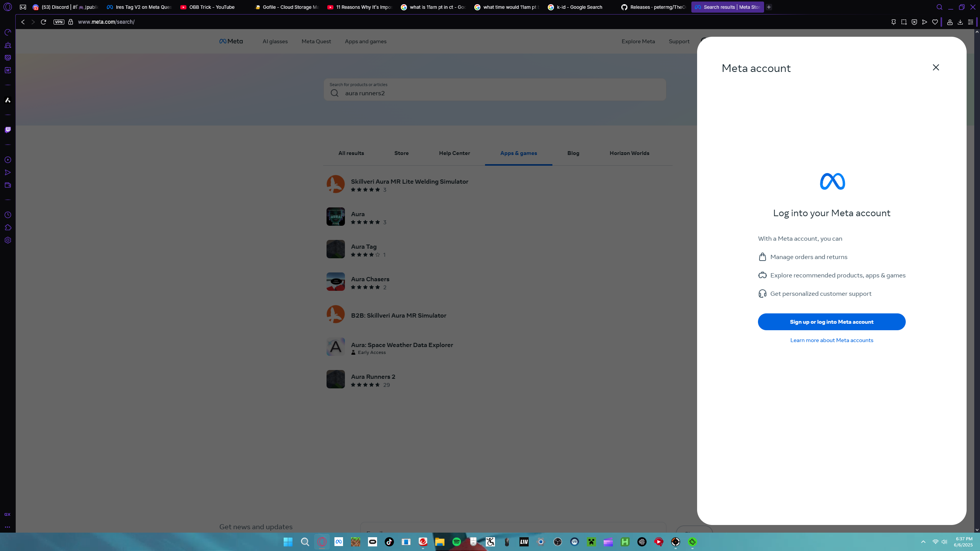
Task: Open TikTok from the taskbar
Action: click(x=389, y=542)
